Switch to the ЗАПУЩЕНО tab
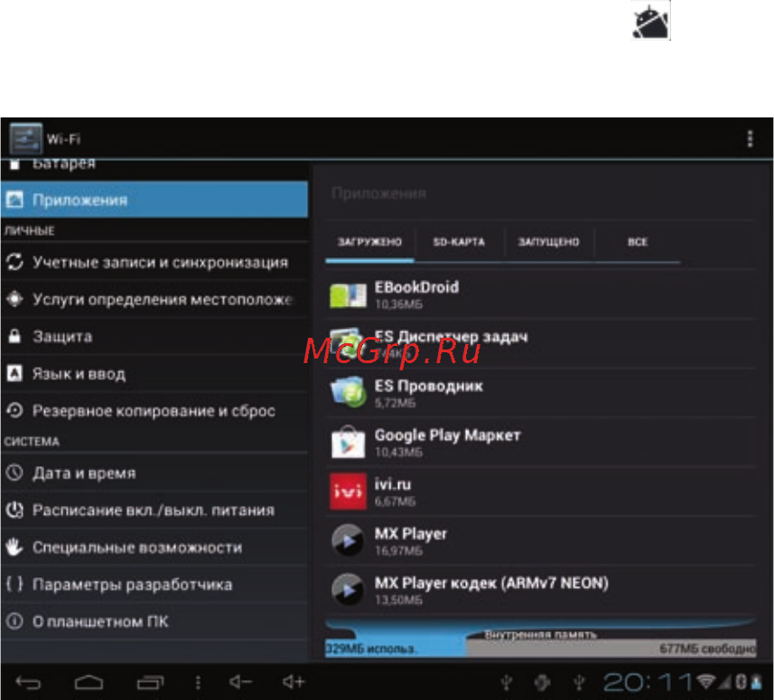Viewport: 774px width, 700px height. pyautogui.click(x=548, y=242)
